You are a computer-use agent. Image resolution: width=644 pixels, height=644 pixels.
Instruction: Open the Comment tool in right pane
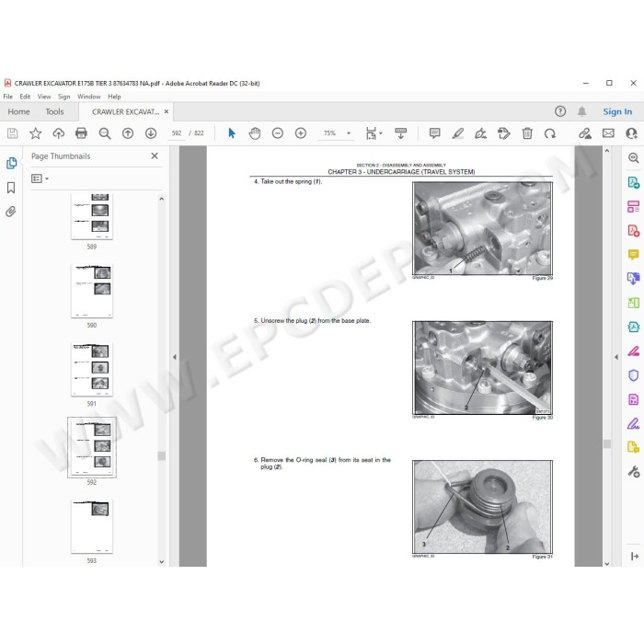pyautogui.click(x=633, y=255)
